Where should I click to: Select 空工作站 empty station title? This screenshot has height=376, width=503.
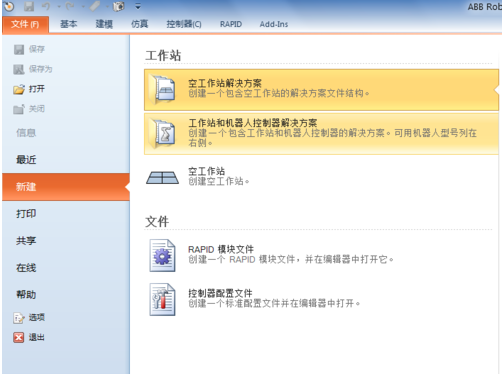(x=207, y=171)
